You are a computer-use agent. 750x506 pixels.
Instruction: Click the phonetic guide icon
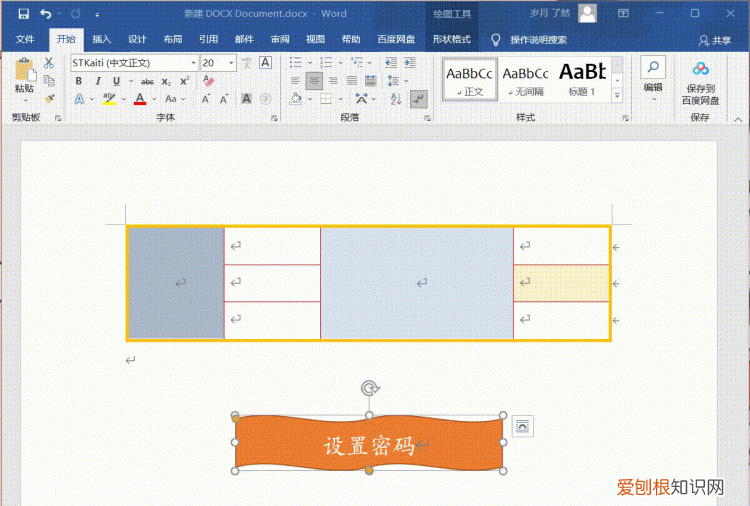click(247, 63)
